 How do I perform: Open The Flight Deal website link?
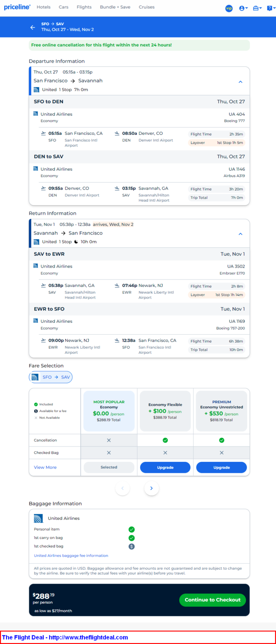click(x=65, y=637)
